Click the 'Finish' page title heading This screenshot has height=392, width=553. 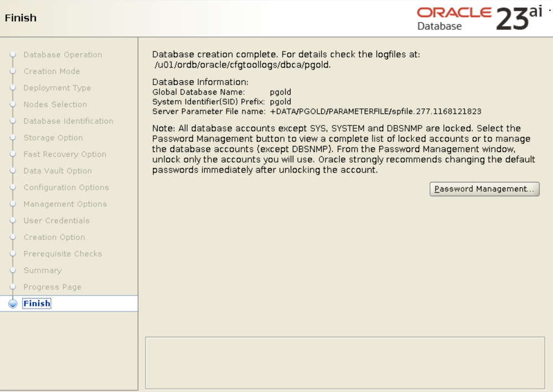pyautogui.click(x=20, y=18)
